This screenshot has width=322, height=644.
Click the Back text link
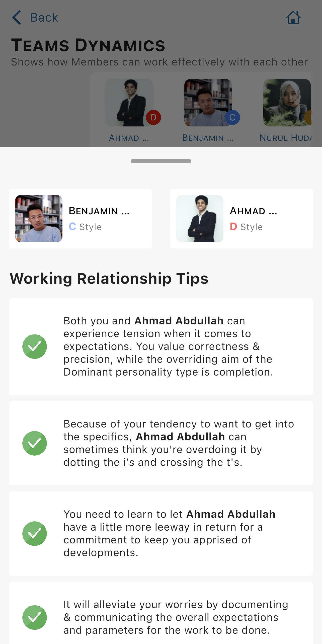44,18
